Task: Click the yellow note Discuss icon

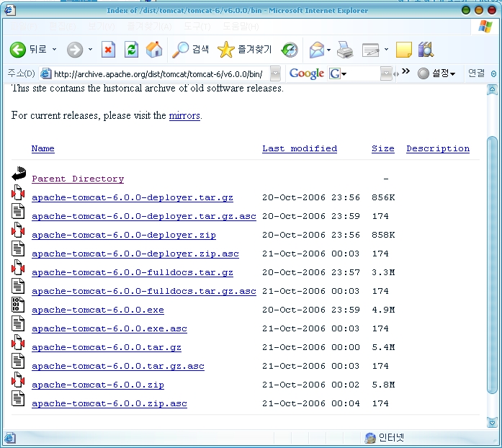Action: pos(404,50)
